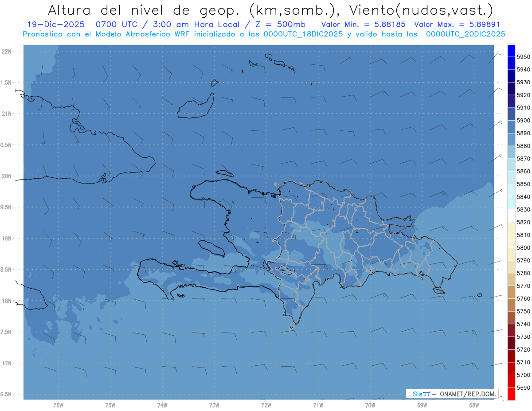Select the "Z = 500mb" level text
This screenshot has height=411, width=532.
[280, 24]
